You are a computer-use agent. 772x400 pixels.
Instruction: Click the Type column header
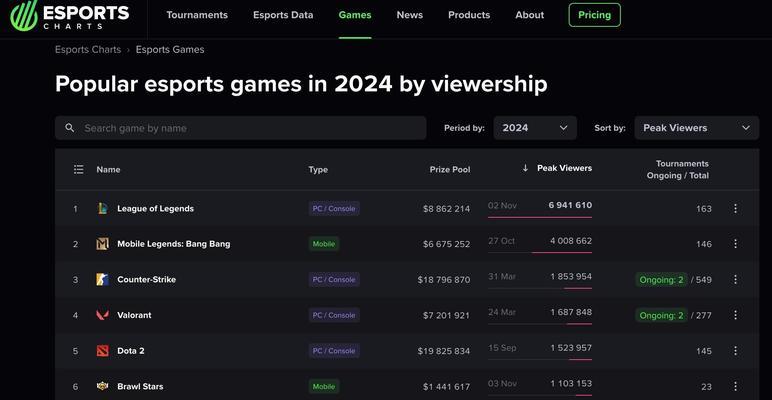pyautogui.click(x=318, y=169)
